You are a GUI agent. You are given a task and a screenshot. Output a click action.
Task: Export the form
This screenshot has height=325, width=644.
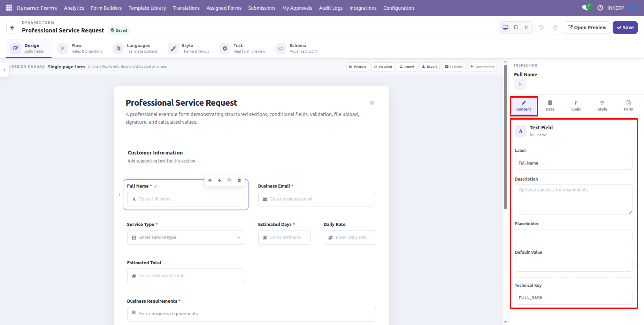click(x=430, y=67)
